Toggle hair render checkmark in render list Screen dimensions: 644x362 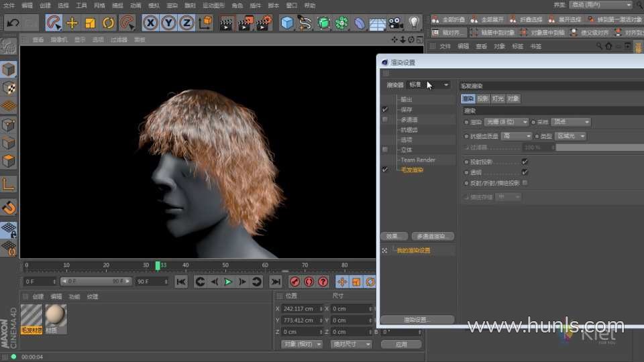pyautogui.click(x=385, y=170)
